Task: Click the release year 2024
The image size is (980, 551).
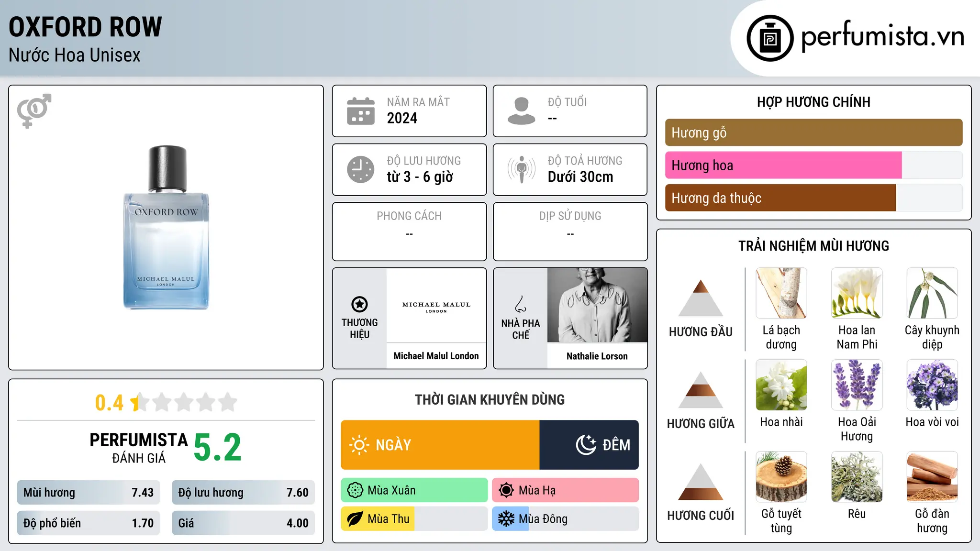Action: click(x=402, y=118)
